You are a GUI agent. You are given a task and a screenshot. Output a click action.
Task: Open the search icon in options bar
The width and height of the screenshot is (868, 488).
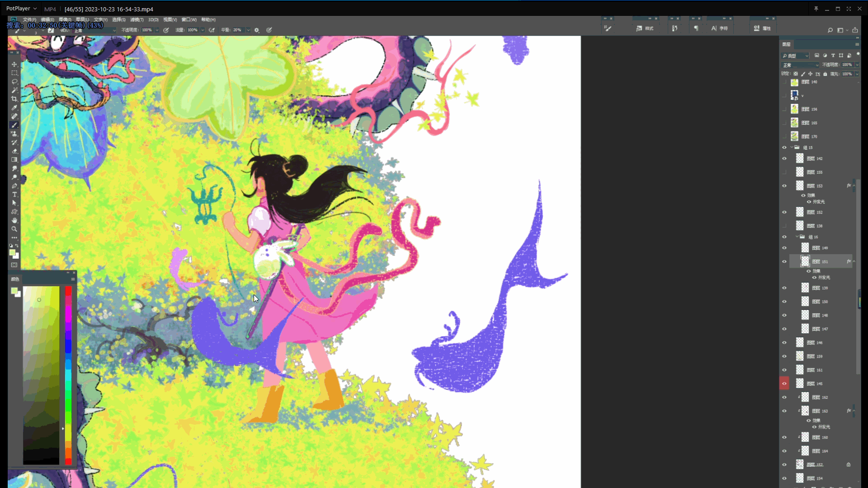point(830,30)
